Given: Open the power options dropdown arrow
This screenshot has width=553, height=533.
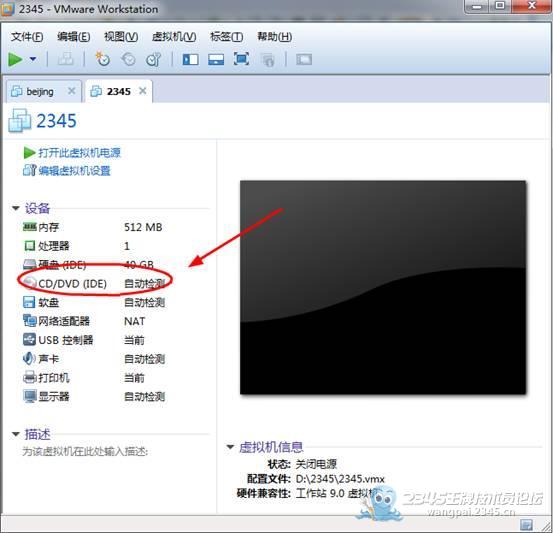Looking at the screenshot, I should pyautogui.click(x=33, y=59).
